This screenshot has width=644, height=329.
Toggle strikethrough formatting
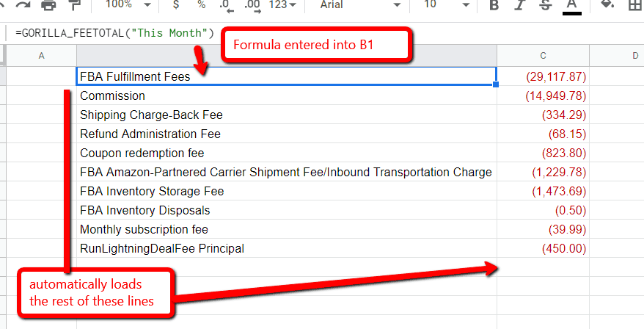[x=545, y=5]
